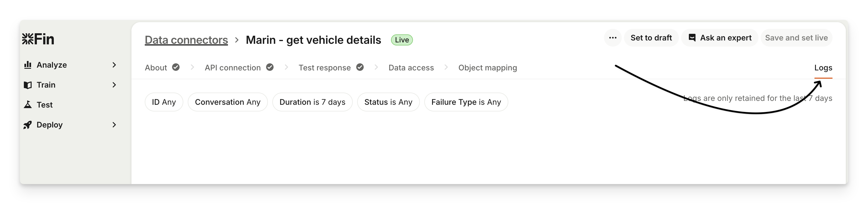Click the Ask an expert chat icon
The width and height of the screenshot is (868, 204).
coord(692,38)
